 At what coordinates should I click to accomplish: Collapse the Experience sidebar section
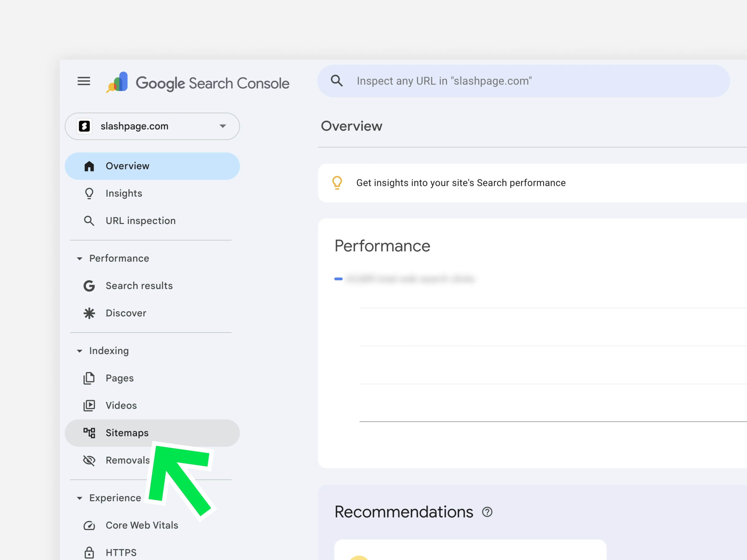tap(80, 498)
